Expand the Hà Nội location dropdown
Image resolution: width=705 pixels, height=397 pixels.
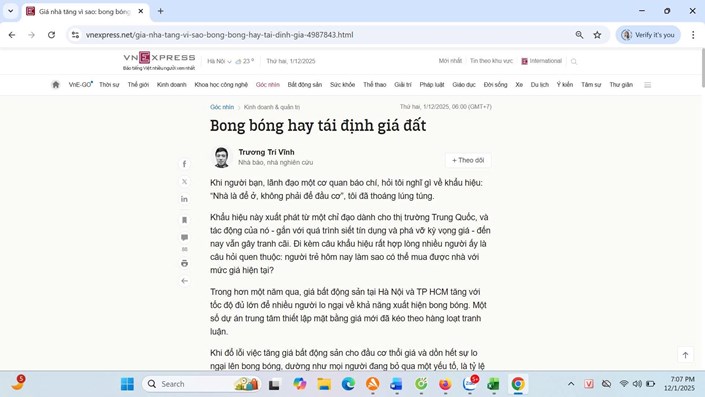click(219, 61)
